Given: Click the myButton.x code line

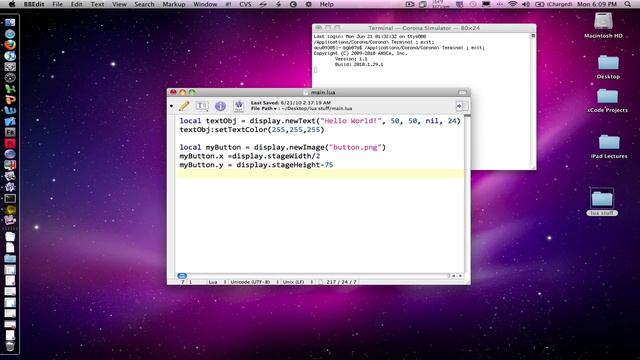Looking at the screenshot, I should (250, 156).
